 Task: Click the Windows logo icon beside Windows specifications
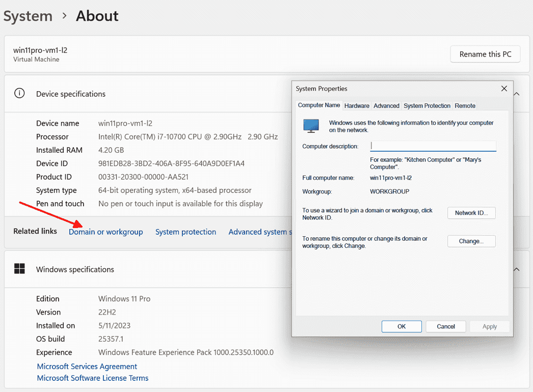coord(19,269)
